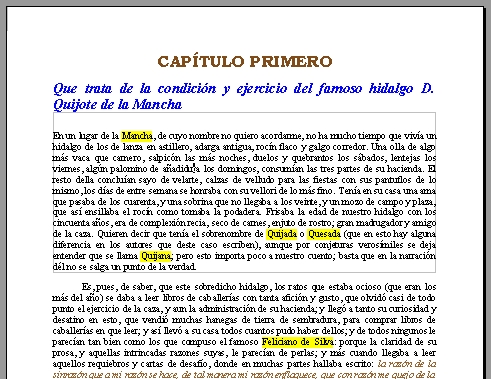Click the highlighted name "Quijana"
This screenshot has width=491, height=379.
156,256
